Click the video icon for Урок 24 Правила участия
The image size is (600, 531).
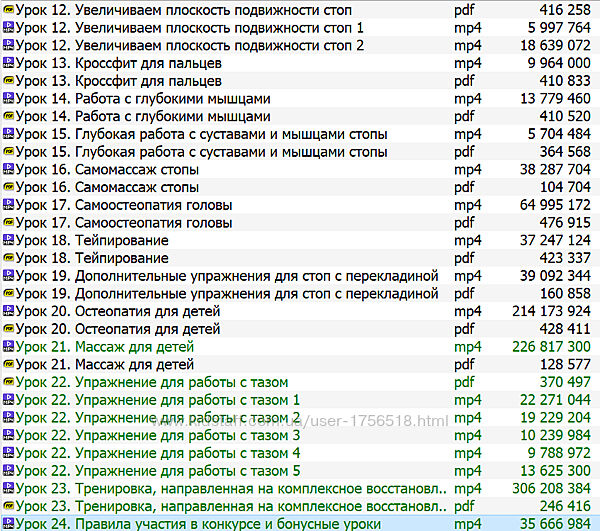[x=9, y=524]
